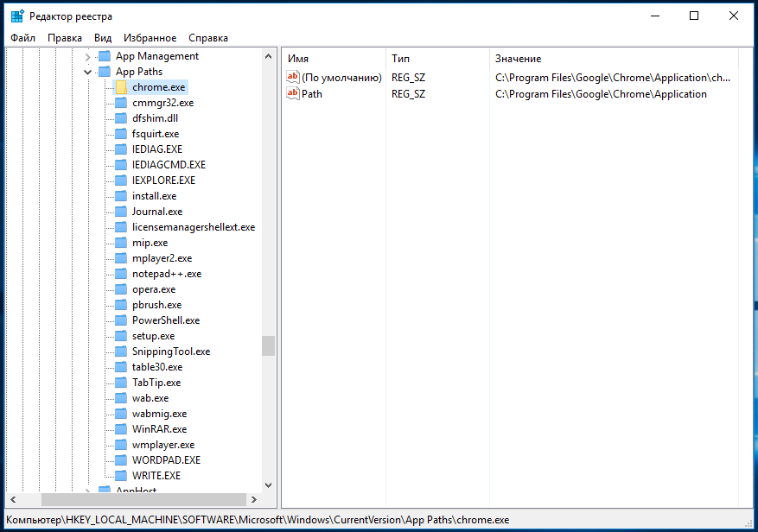
Task: Click the licensemanagershellext.exe folder icon
Action: coord(121,226)
